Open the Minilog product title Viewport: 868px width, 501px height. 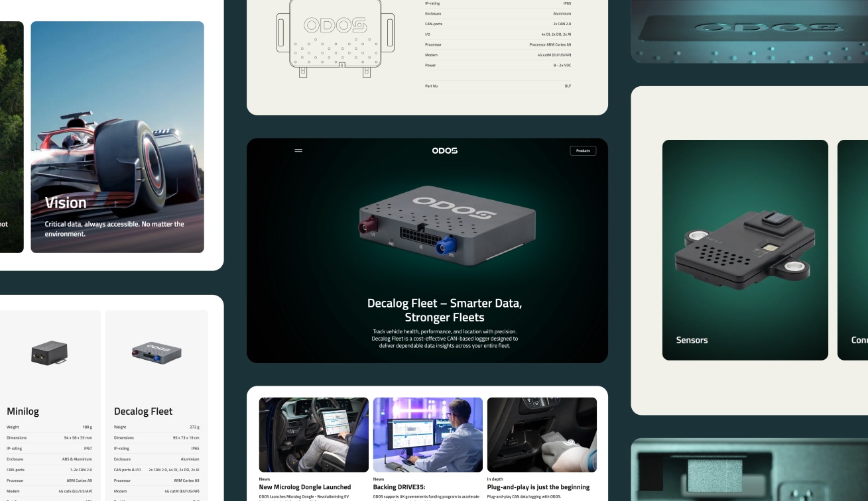click(23, 412)
